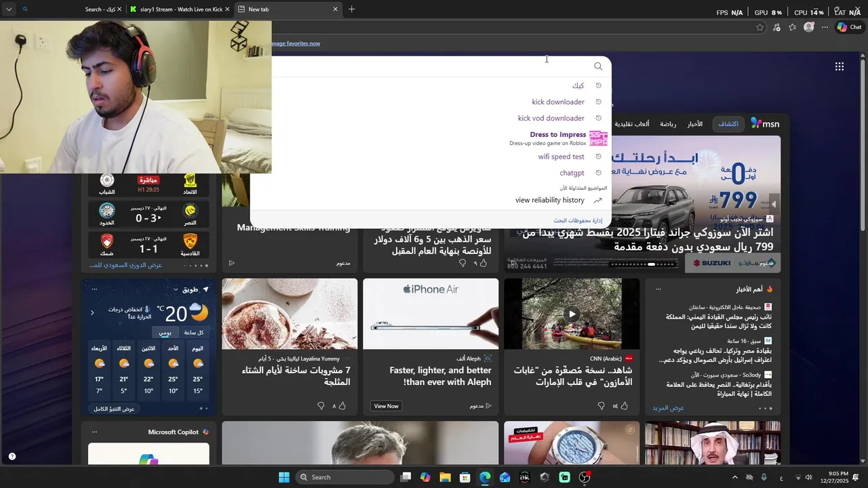Click manage favorites now link

pyautogui.click(x=296, y=43)
